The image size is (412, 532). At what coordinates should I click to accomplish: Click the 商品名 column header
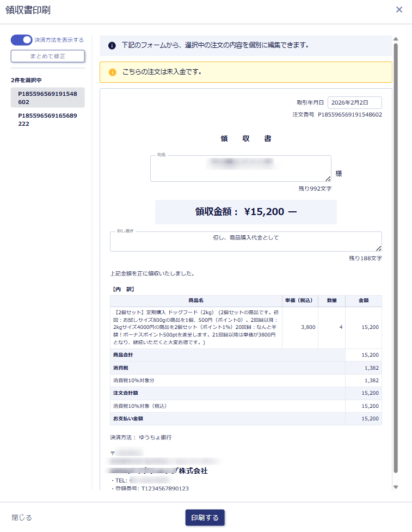pos(196,301)
